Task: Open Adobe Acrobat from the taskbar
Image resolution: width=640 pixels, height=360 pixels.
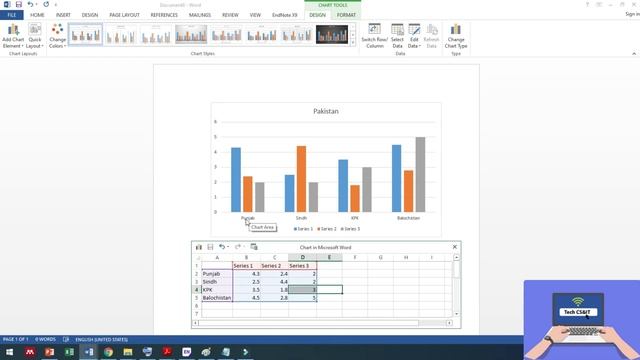Action: [167, 352]
